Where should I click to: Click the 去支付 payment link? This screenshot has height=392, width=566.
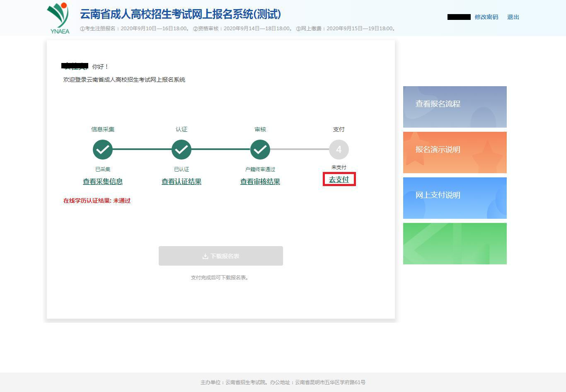click(339, 179)
